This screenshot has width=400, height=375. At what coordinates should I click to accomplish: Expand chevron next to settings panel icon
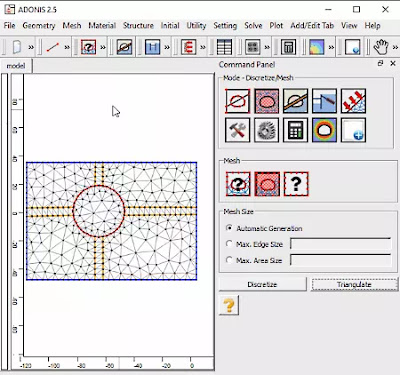[267, 47]
